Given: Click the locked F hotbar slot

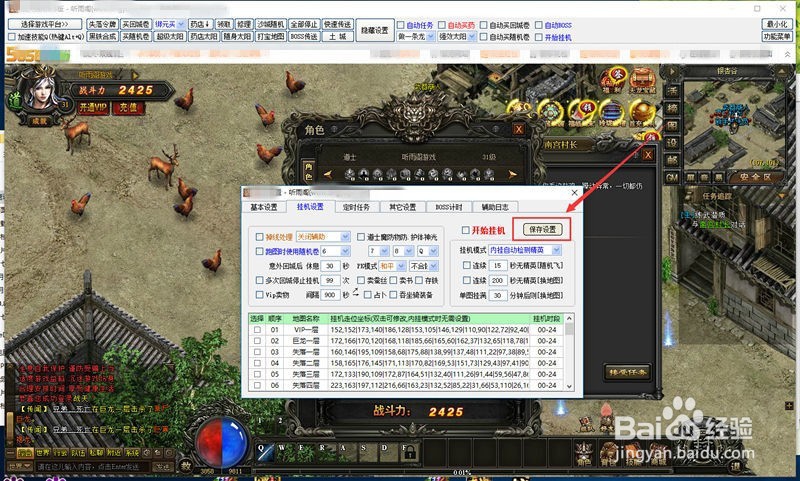Looking at the screenshot, I should 409,452.
